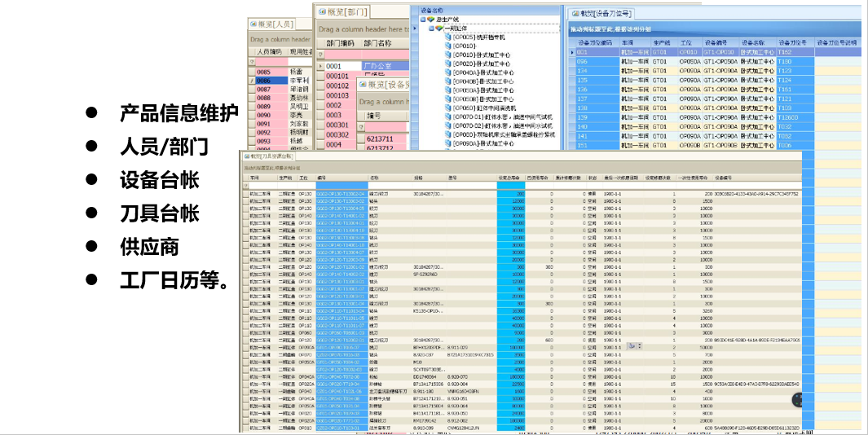
Task: Select the row indicator for department 000101
Action: coord(320,76)
